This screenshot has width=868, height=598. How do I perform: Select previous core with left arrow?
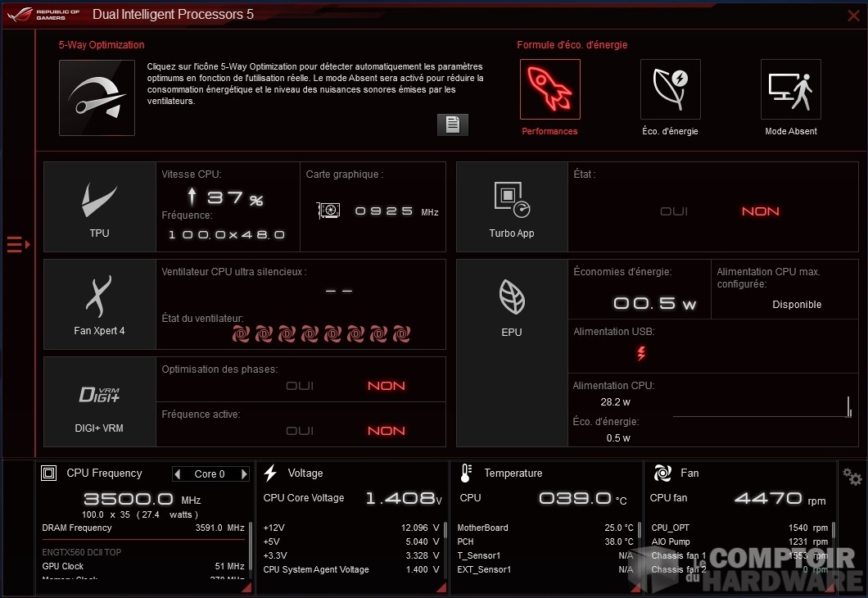coord(178,474)
